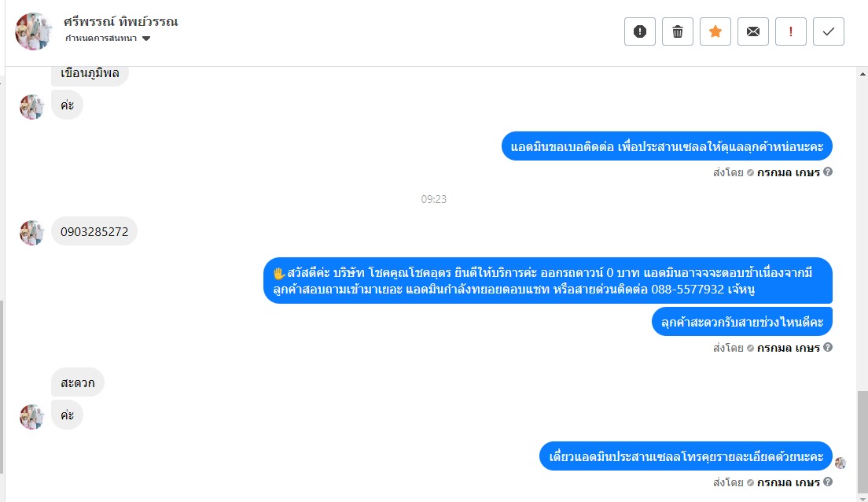Click the customer name ศรีพรรณ ทิพย์วรรณ
868x502 pixels.
point(120,21)
